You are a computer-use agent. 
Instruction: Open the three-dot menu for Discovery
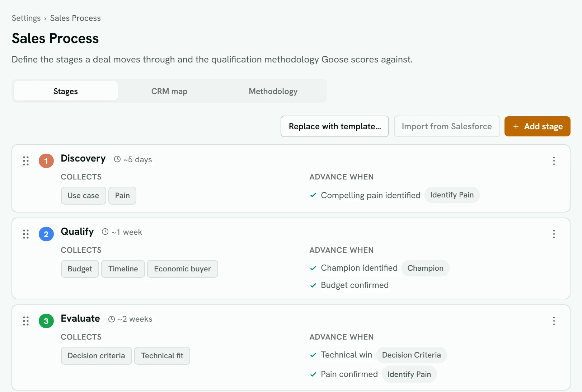tap(554, 161)
